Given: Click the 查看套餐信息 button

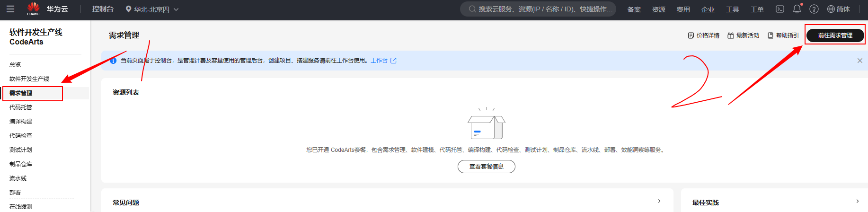Looking at the screenshot, I should click(x=486, y=167).
